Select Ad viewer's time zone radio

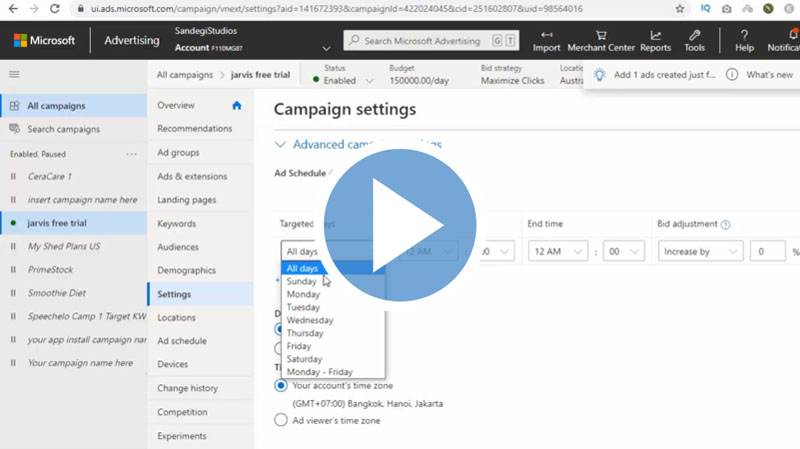pyautogui.click(x=281, y=420)
